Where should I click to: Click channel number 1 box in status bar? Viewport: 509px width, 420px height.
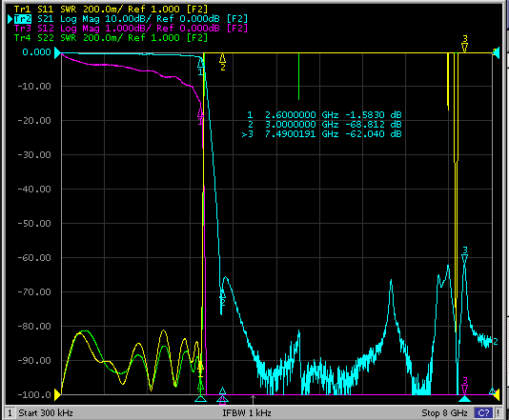click(x=10, y=413)
